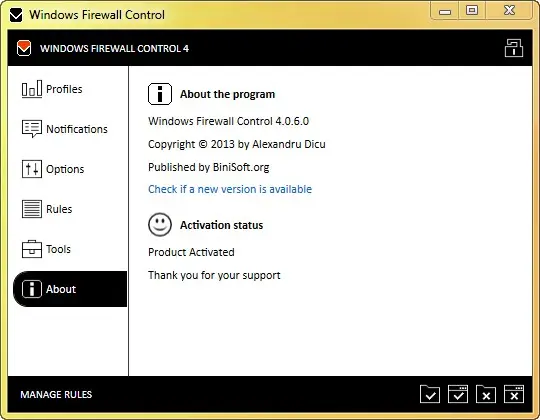Click the About info icon in sidebar
540x420 pixels.
(x=32, y=289)
